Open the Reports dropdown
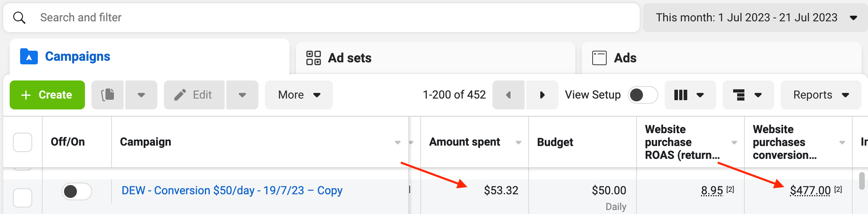Image resolution: width=868 pixels, height=214 pixels. click(821, 95)
